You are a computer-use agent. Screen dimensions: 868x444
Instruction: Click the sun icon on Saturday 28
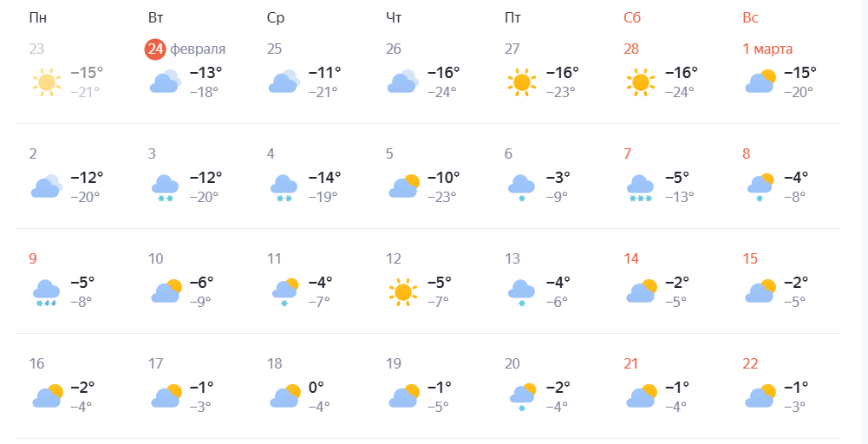coord(640,82)
